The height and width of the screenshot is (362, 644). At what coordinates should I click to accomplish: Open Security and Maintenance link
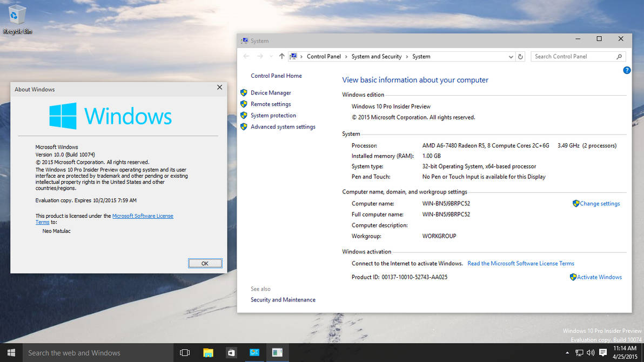click(283, 299)
